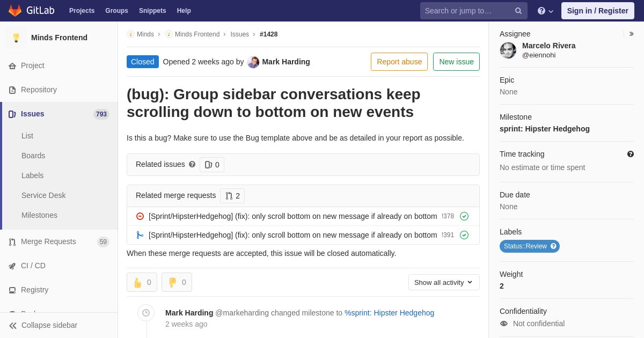
Task: Click Marcelo Rivera assignee name
Action: pyautogui.click(x=548, y=46)
